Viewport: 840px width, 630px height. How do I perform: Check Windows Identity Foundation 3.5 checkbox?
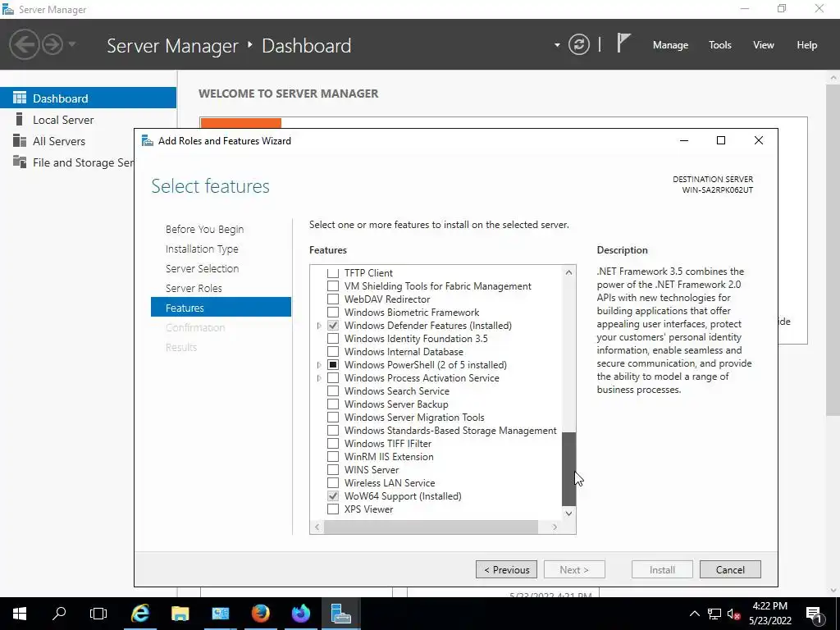tap(333, 339)
